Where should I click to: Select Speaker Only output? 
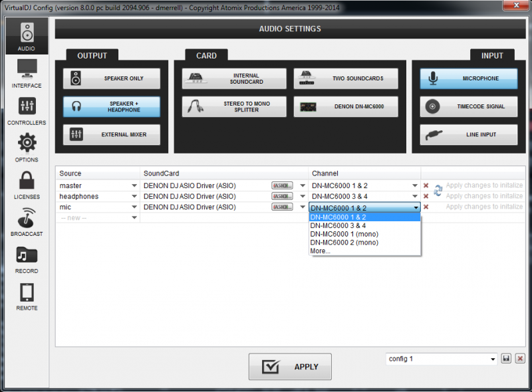[112, 78]
